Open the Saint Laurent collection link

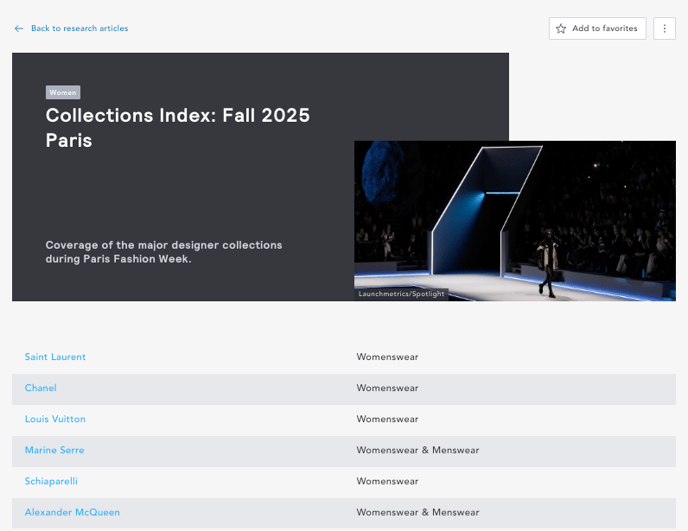55,357
